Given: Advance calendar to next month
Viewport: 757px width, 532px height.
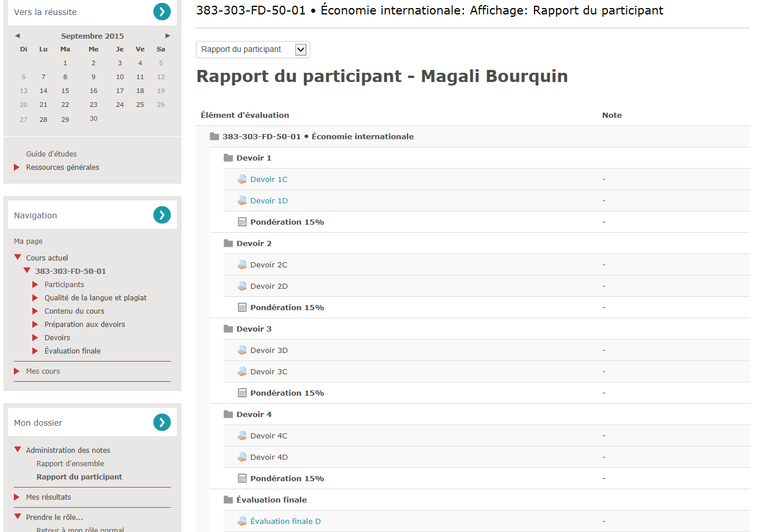Looking at the screenshot, I should click(168, 36).
